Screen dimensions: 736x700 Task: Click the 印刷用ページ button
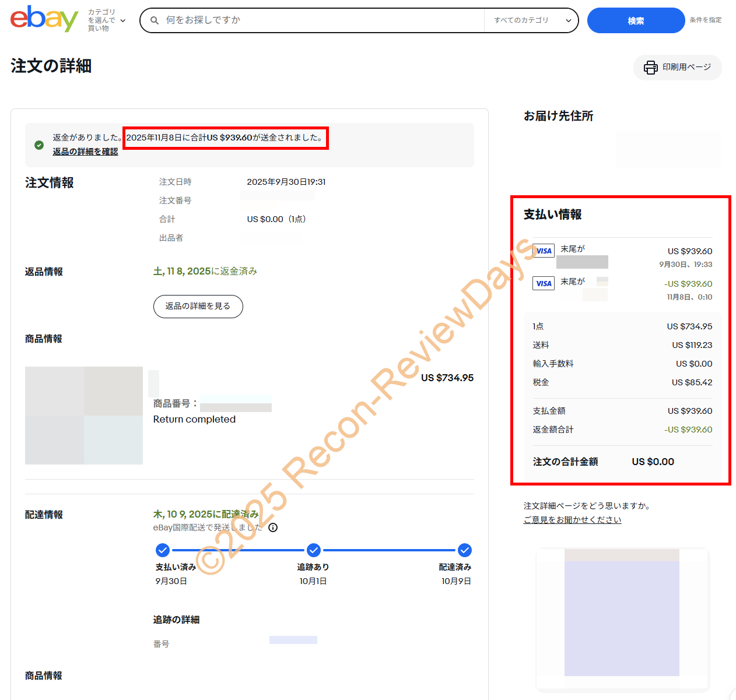(x=678, y=68)
